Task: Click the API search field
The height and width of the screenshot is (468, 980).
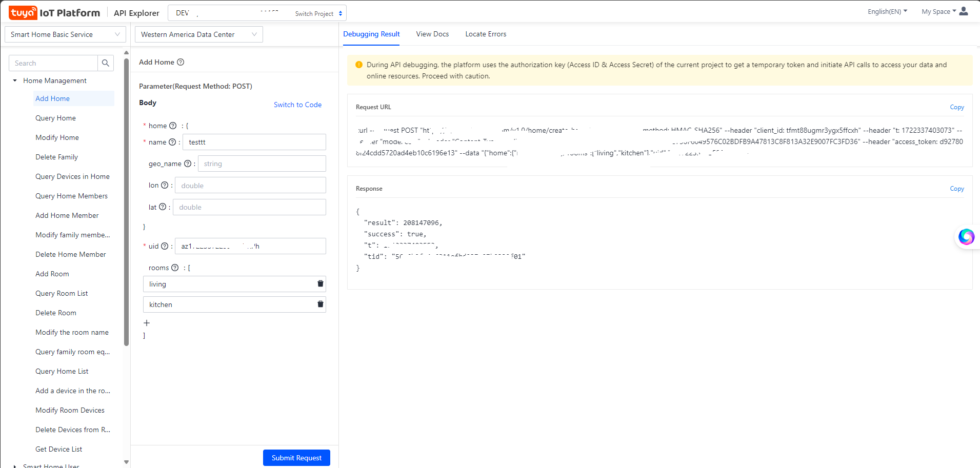Action: pyautogui.click(x=53, y=63)
